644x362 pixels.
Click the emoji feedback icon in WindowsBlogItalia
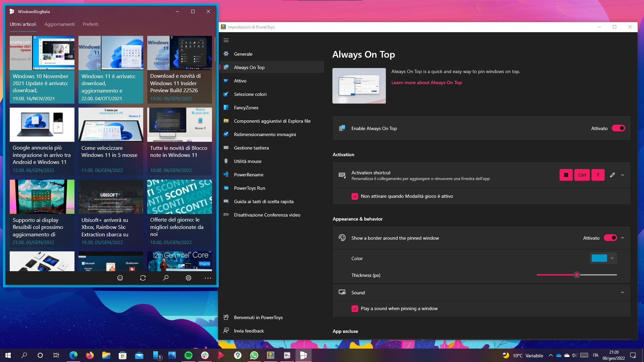tap(120, 278)
